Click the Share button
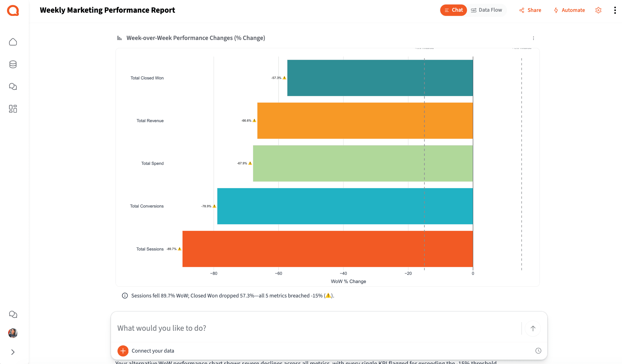 (x=530, y=10)
